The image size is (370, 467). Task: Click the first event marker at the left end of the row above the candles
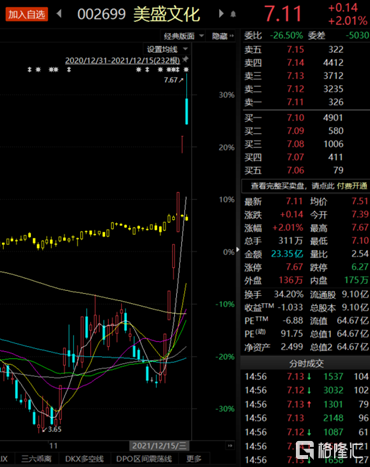click(x=29, y=70)
